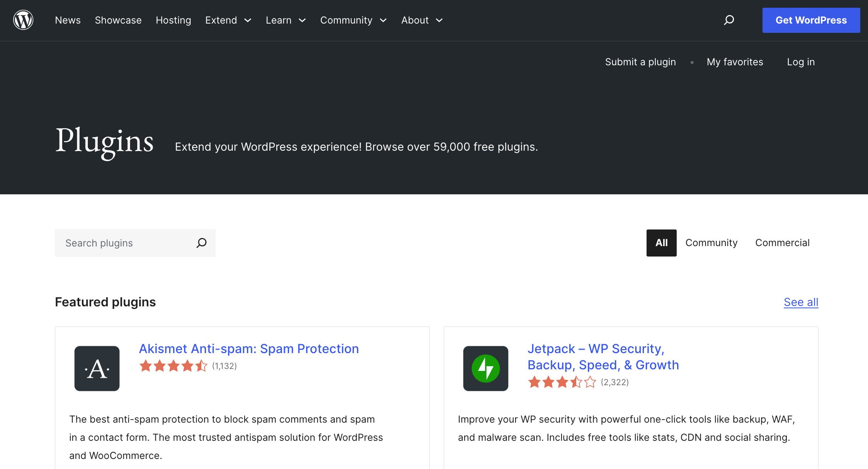Open the Hosting page
This screenshot has width=868, height=469.
tap(174, 20)
